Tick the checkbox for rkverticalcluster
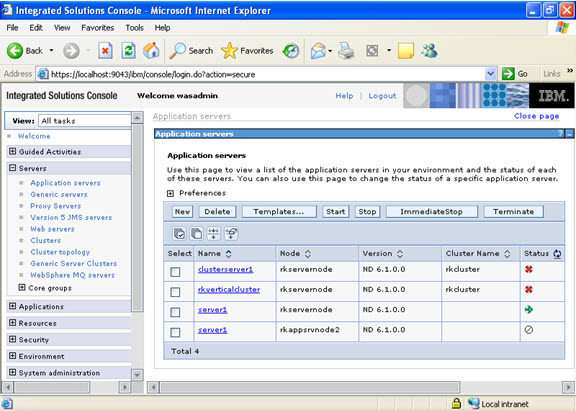The image size is (576, 411). [175, 292]
